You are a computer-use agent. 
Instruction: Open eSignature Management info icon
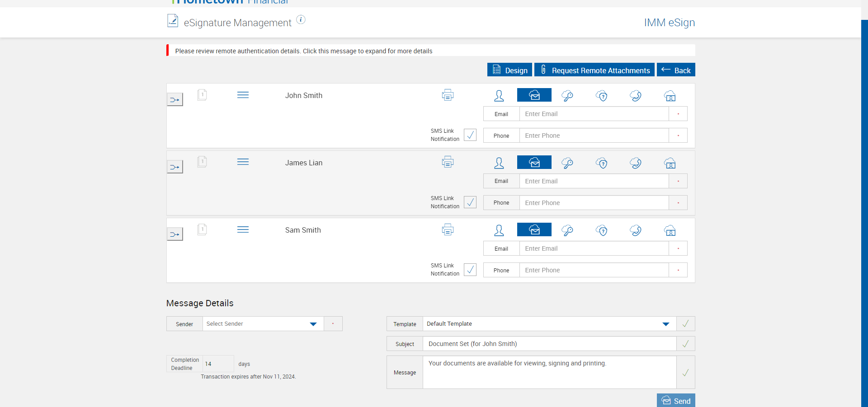(301, 19)
